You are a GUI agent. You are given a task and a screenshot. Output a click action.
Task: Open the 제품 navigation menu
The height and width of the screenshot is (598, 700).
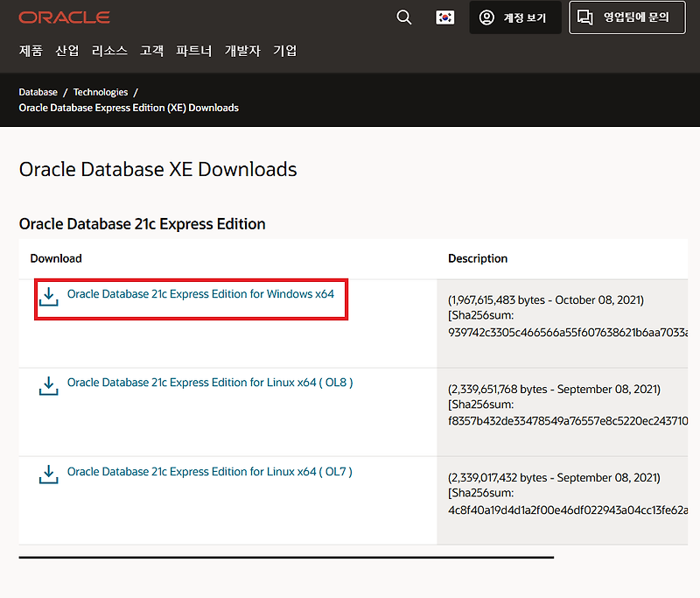[31, 51]
